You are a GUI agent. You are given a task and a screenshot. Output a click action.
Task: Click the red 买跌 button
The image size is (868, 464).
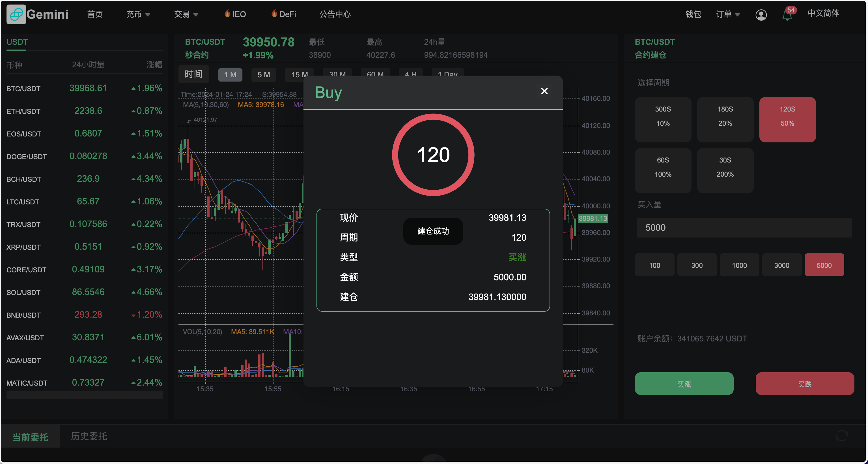805,384
